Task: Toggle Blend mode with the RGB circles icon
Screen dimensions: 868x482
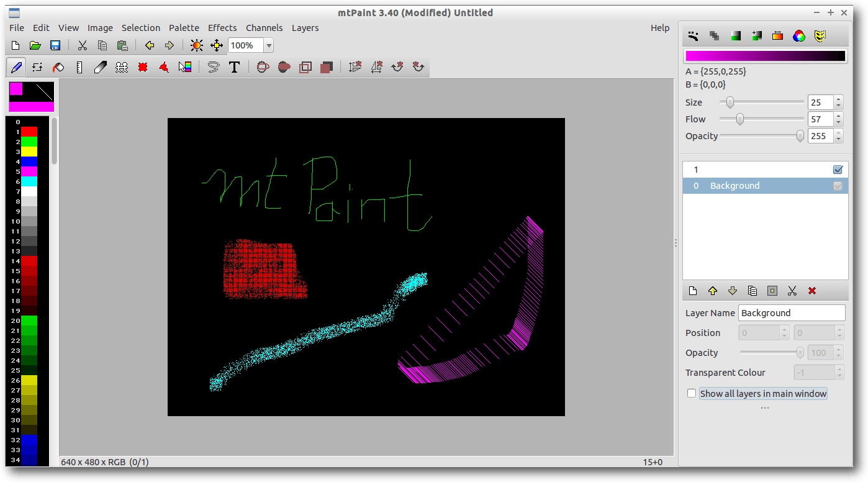Action: (x=799, y=36)
